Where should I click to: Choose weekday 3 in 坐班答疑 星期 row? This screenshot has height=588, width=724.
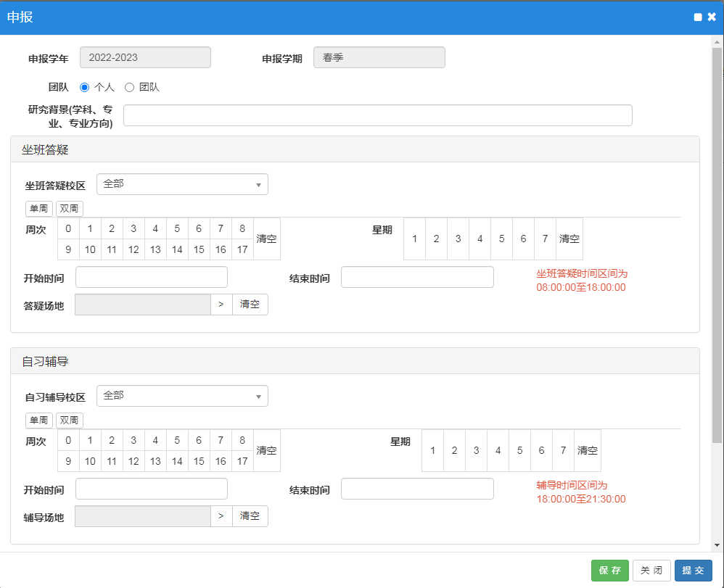[x=458, y=239]
